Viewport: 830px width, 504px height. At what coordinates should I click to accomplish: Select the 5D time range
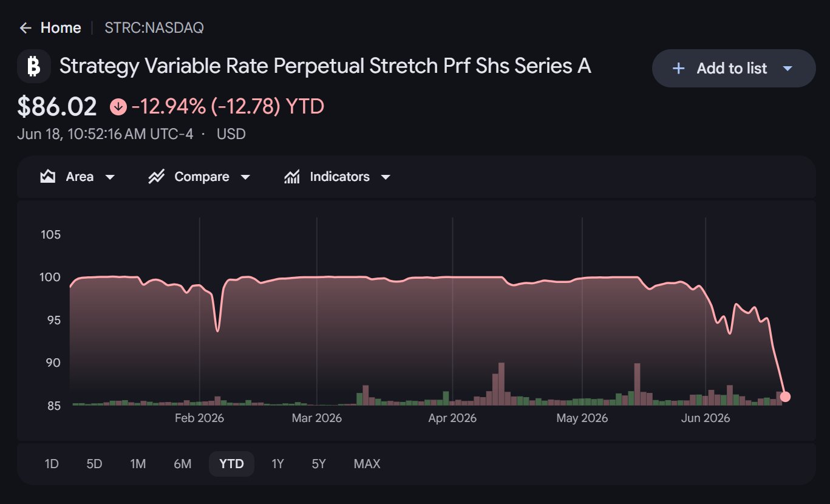[x=94, y=464]
